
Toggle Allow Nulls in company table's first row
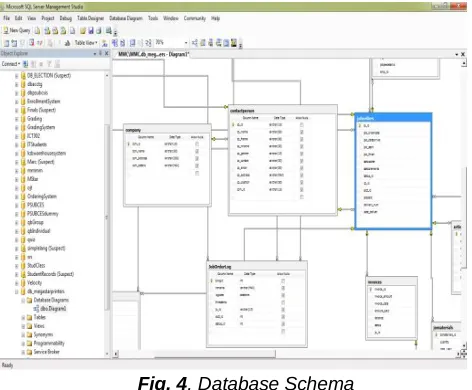click(x=197, y=144)
